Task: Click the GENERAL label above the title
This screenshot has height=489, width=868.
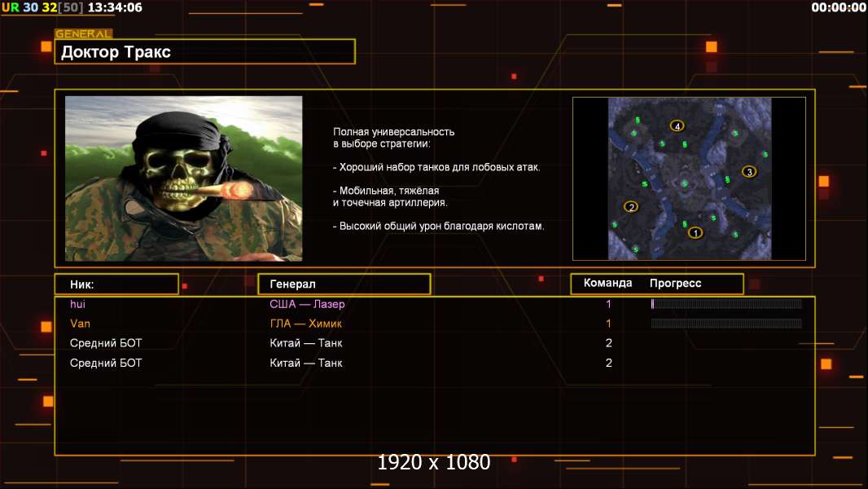Action: tap(84, 33)
